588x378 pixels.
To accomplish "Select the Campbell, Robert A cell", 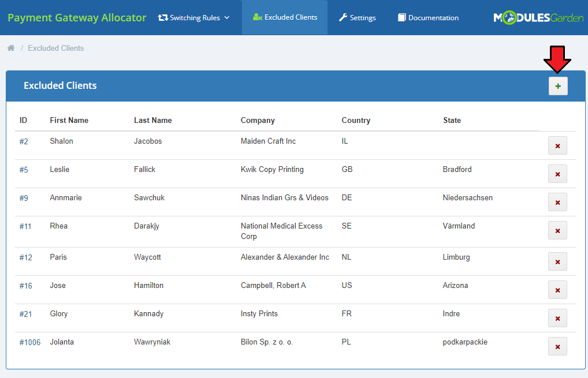I will click(x=273, y=286).
